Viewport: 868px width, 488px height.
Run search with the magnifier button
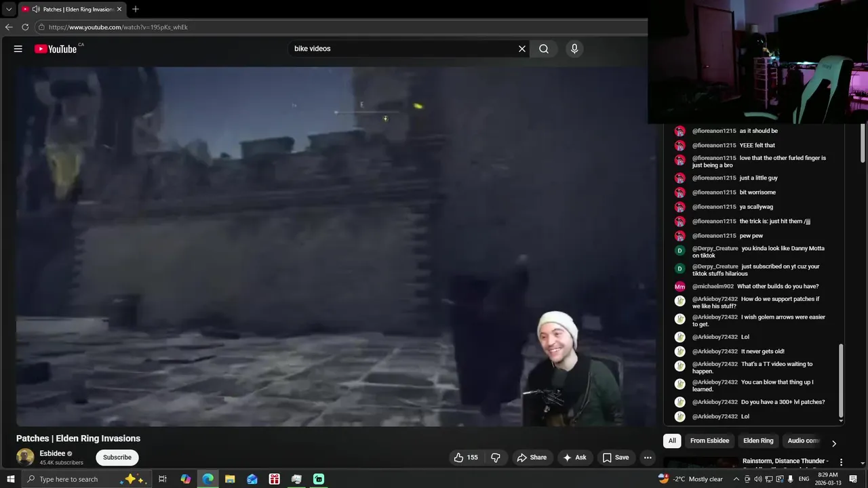(544, 49)
